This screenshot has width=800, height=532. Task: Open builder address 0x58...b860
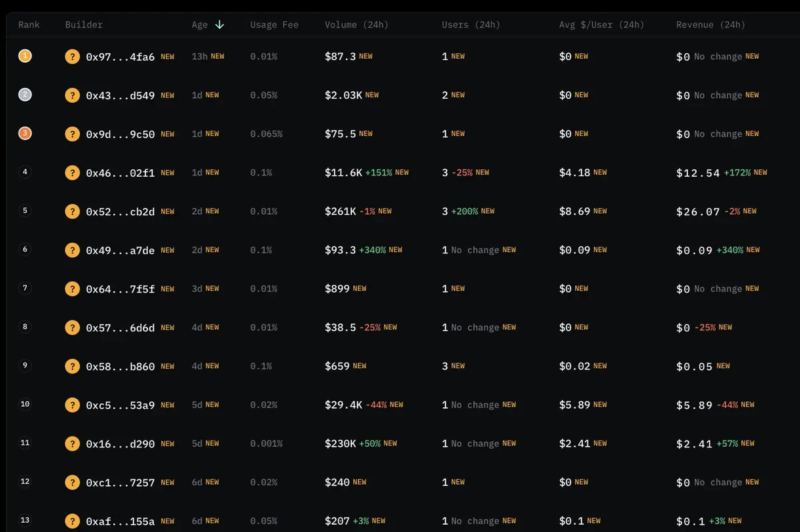[120, 366]
